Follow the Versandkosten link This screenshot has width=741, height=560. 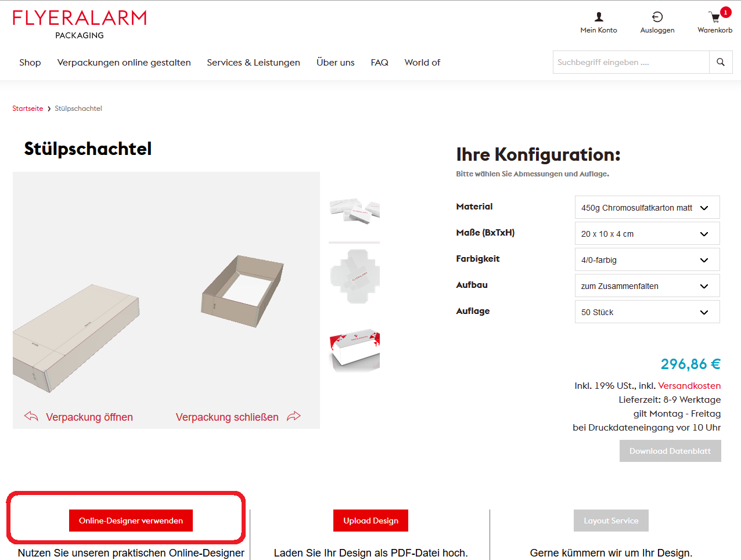[x=689, y=385]
